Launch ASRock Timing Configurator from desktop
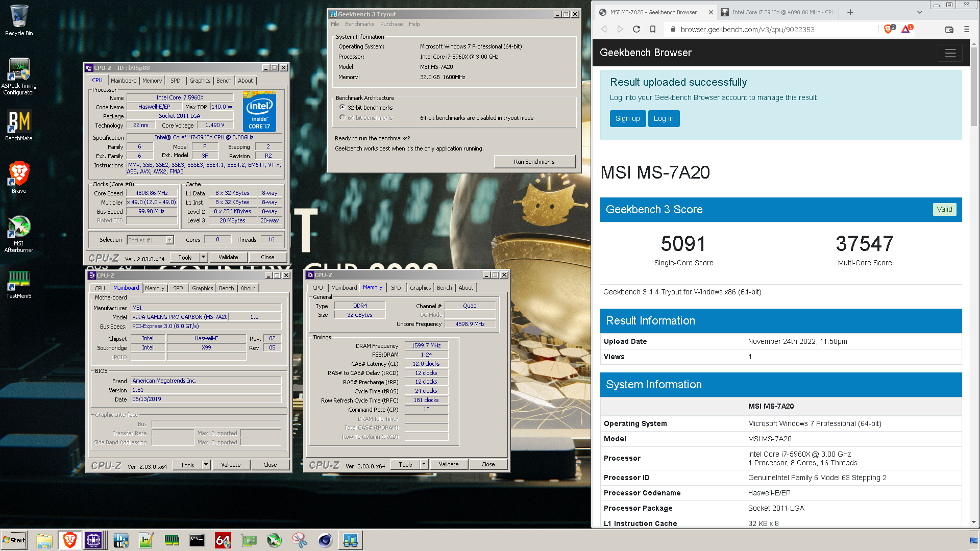 tap(19, 76)
